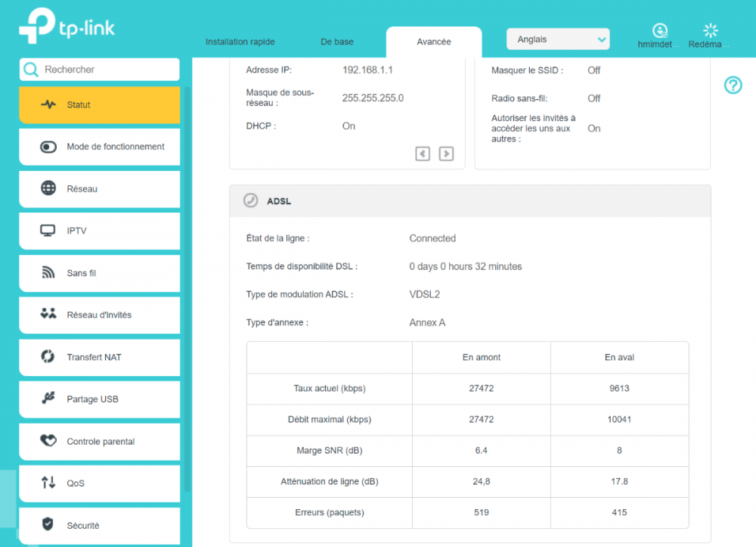
Task: Switch to the De base tab
Action: pyautogui.click(x=336, y=42)
